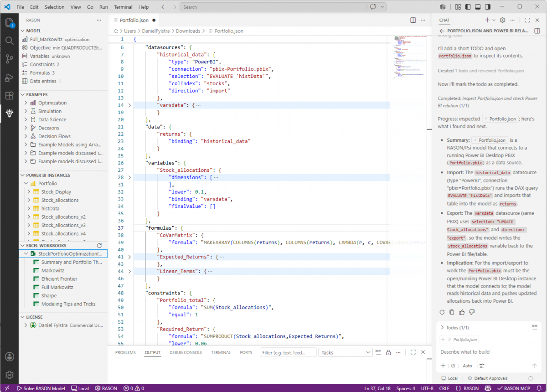This screenshot has height=392, width=547.
Task: Open the Default Approvals setting
Action: point(487,378)
